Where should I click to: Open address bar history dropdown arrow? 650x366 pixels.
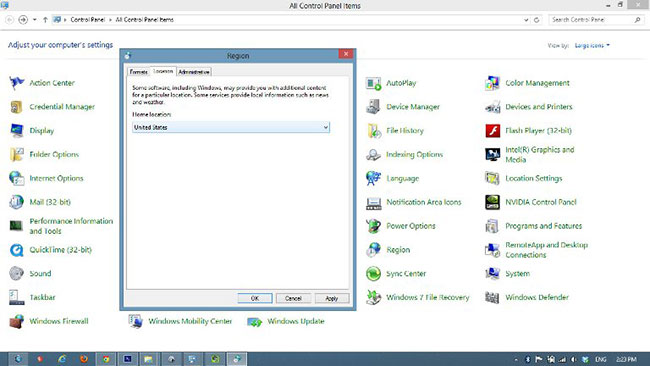(x=526, y=19)
